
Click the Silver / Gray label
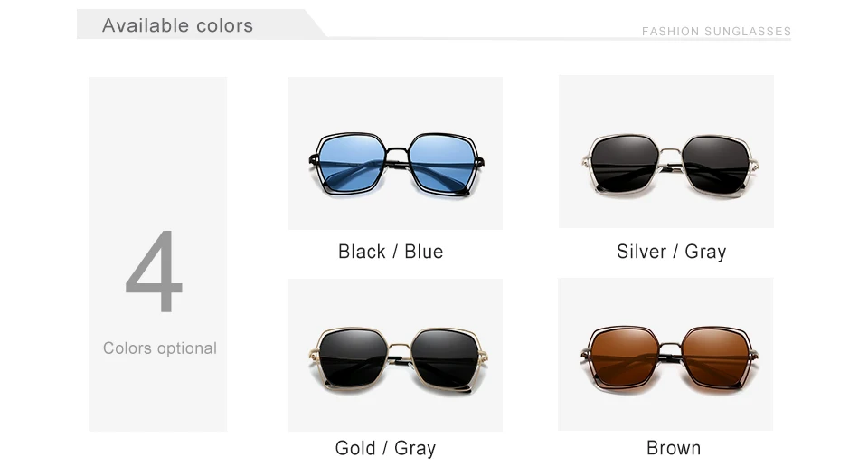(671, 252)
